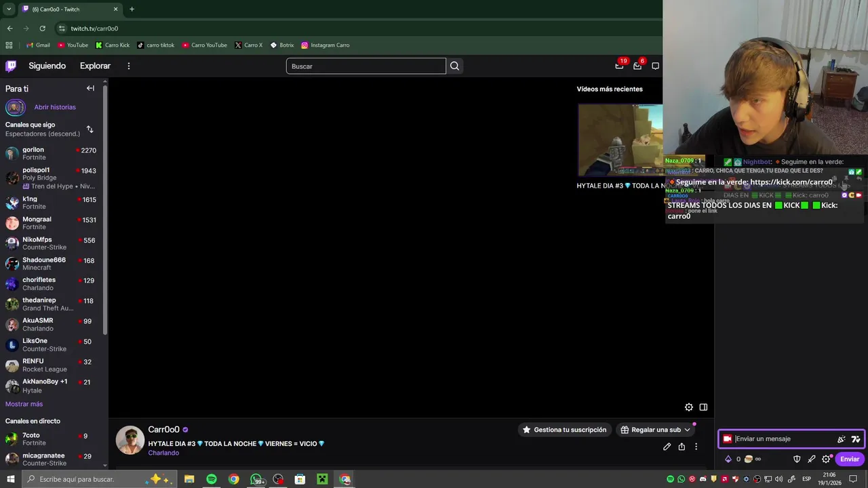Open Carr0o0 channel name link

coord(163,430)
